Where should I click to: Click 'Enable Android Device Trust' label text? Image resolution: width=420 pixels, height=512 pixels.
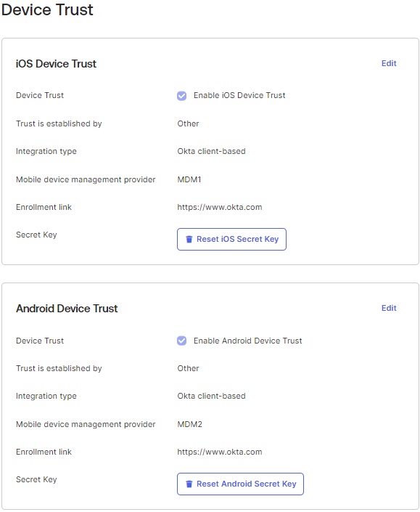coord(248,341)
